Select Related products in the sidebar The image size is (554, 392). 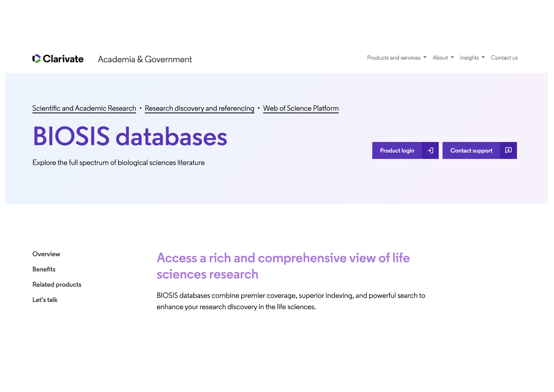57,284
